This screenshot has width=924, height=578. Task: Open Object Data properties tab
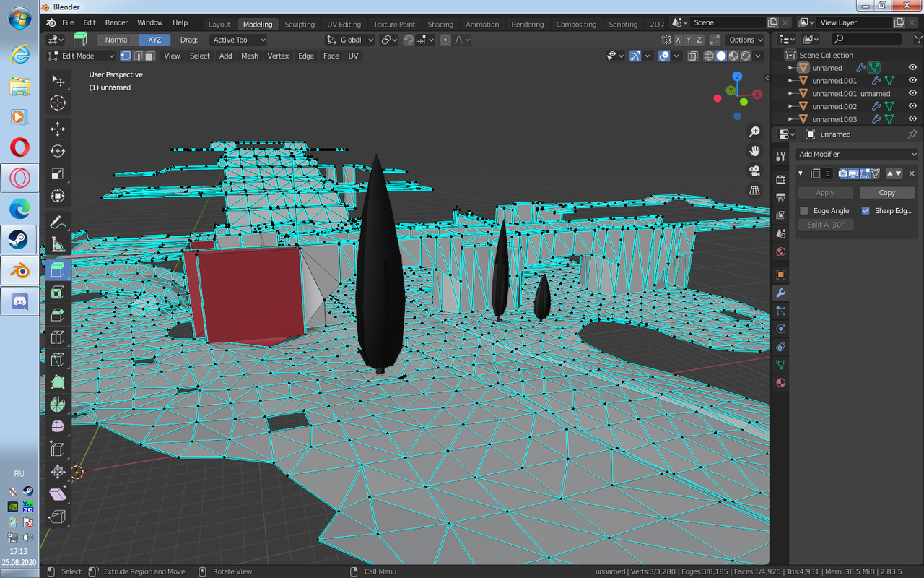pyautogui.click(x=780, y=365)
